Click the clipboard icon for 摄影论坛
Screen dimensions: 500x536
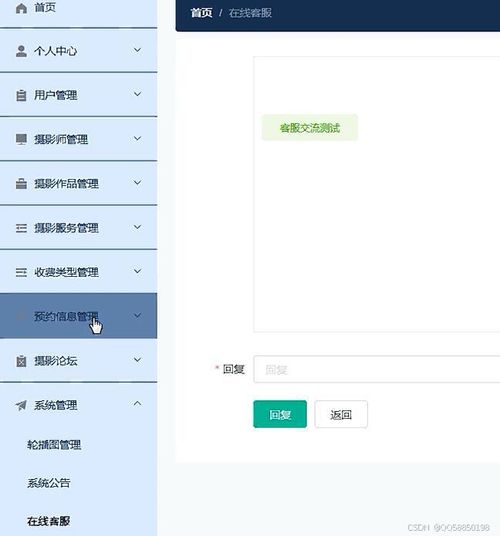click(21, 361)
